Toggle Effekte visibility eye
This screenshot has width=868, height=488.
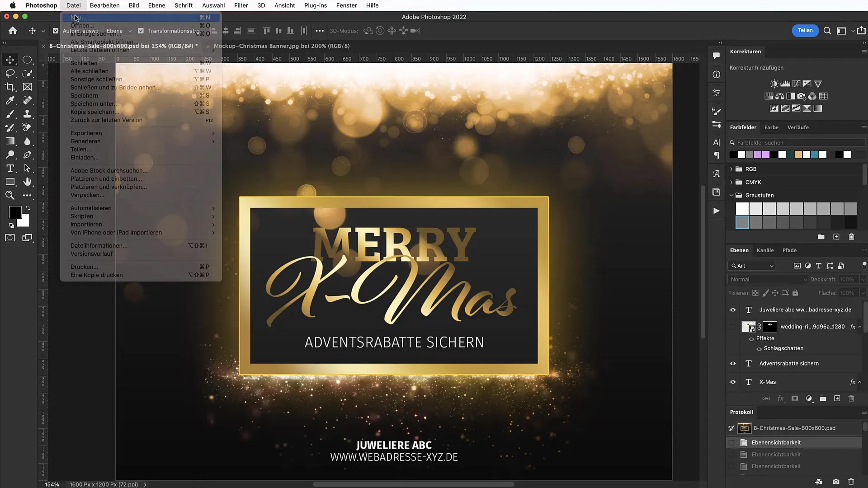click(751, 339)
